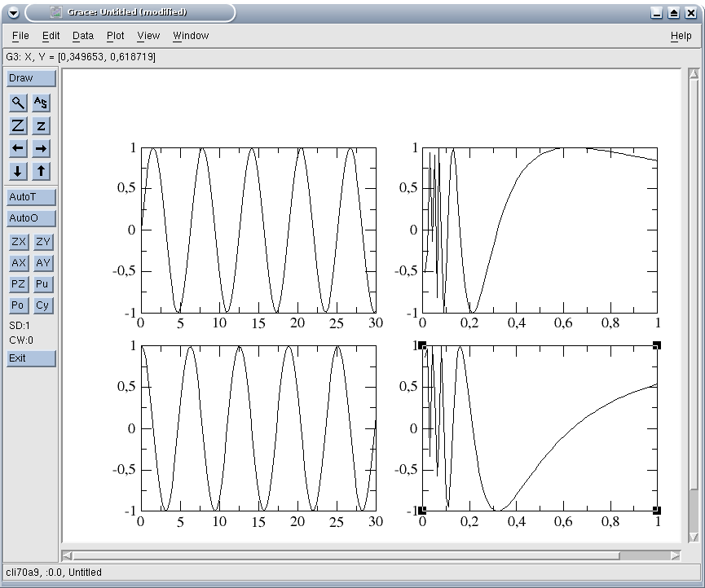Click inside the top-left sine wave graph
The image size is (705, 588).
(x=258, y=230)
